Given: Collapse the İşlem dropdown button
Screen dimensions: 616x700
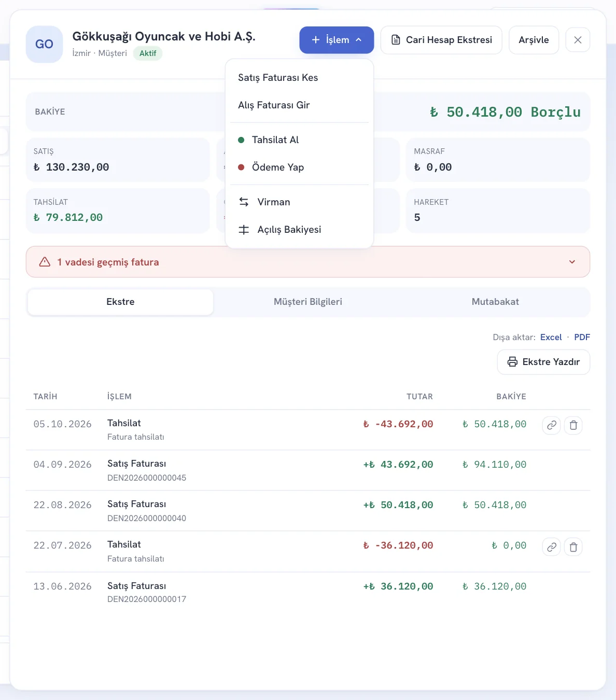Looking at the screenshot, I should tap(337, 40).
